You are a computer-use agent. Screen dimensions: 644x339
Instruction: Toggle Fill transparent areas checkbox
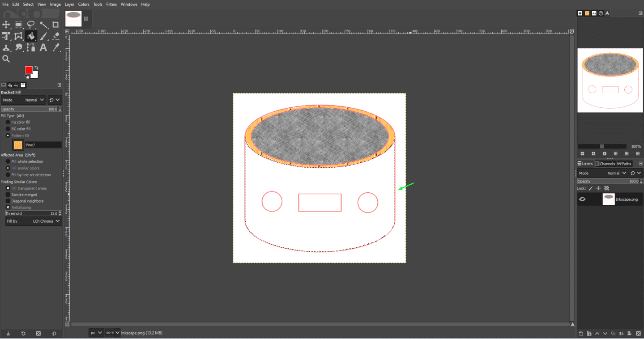(x=8, y=188)
